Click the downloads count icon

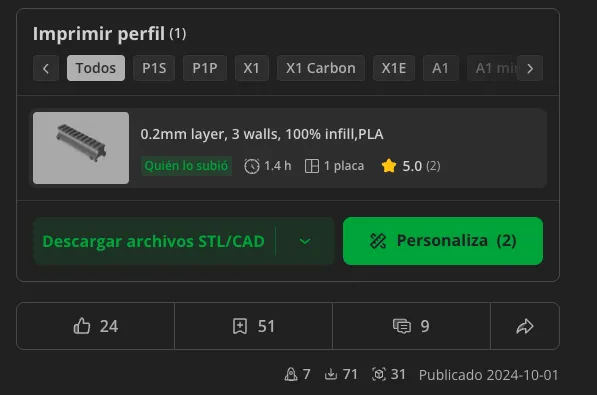pyautogui.click(x=331, y=374)
